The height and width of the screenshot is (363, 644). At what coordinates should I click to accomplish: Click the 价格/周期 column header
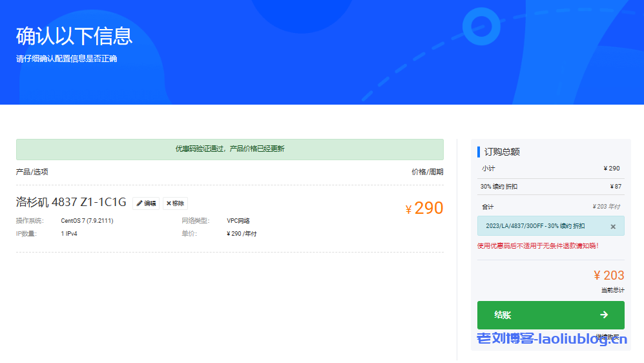[427, 172]
